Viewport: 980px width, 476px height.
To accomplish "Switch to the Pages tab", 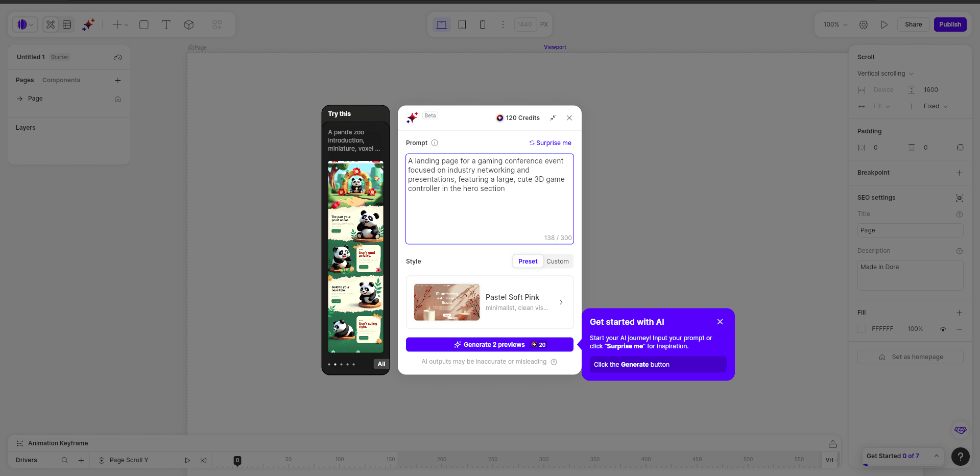I will [25, 80].
